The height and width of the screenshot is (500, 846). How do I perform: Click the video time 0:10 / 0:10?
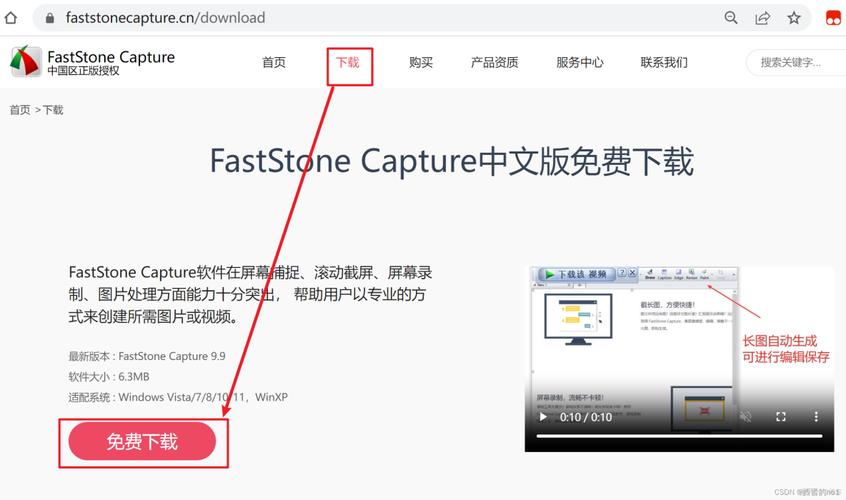click(585, 417)
